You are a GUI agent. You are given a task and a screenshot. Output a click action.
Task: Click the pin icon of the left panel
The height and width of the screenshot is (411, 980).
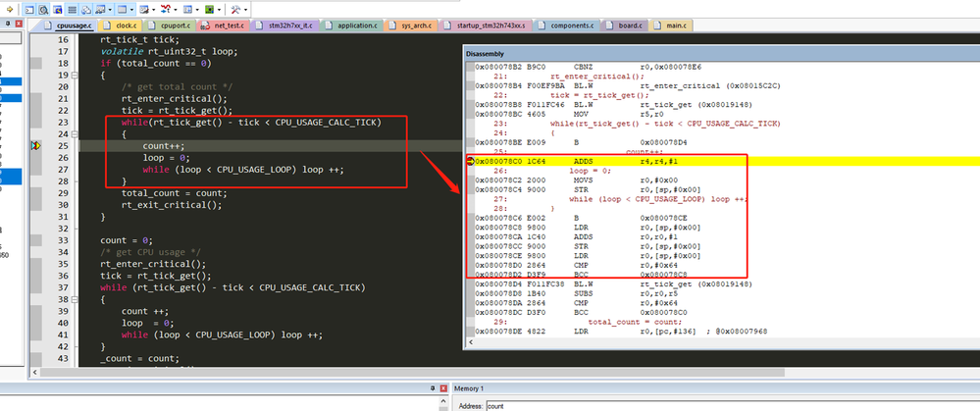coord(8,24)
